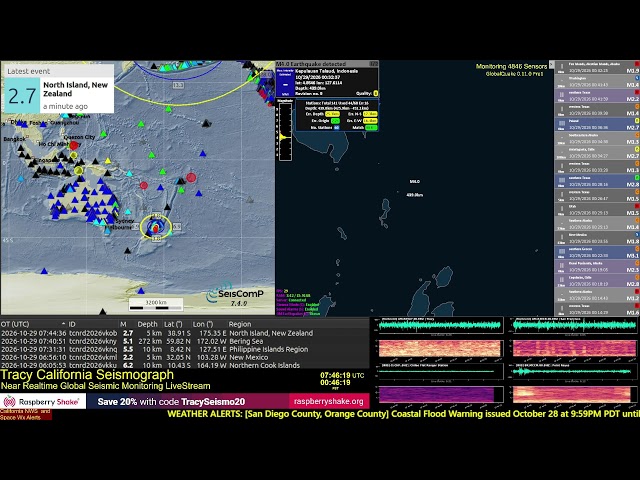The height and width of the screenshot is (480, 640).
Task: Select the yellow-ringed New Zealand event marker
Action: (156, 227)
